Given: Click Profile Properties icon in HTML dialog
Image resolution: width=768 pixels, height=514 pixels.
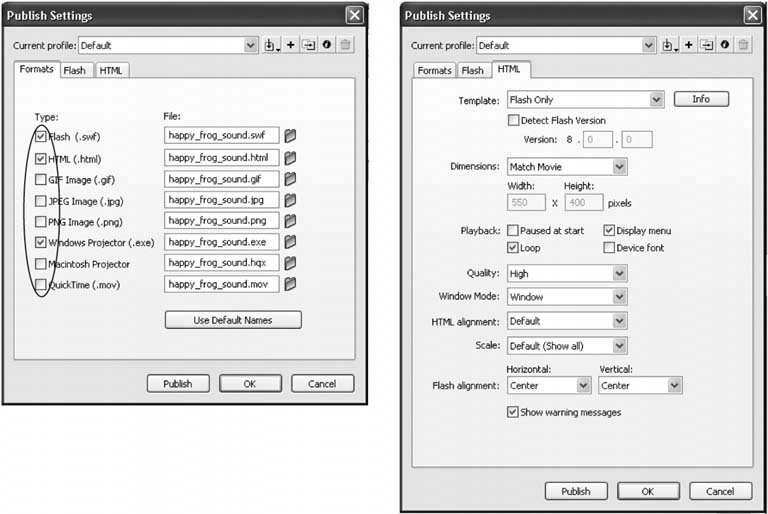Looking at the screenshot, I should point(724,45).
